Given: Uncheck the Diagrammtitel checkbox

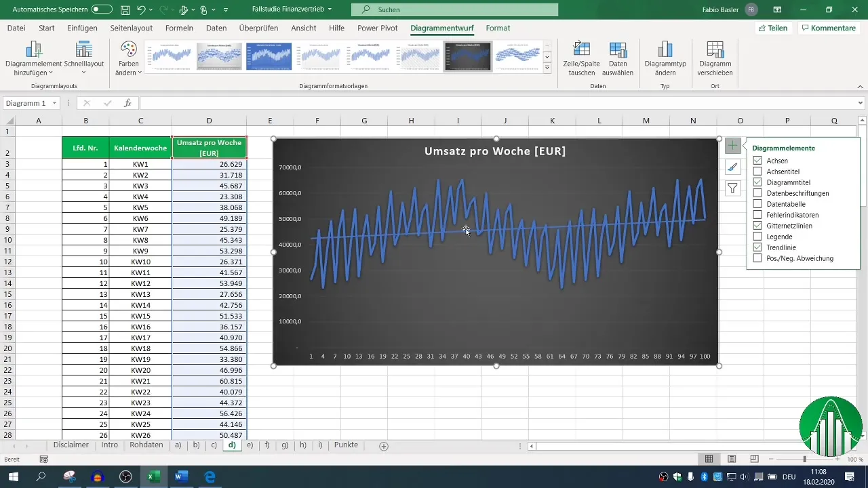Looking at the screenshot, I should click(757, 182).
